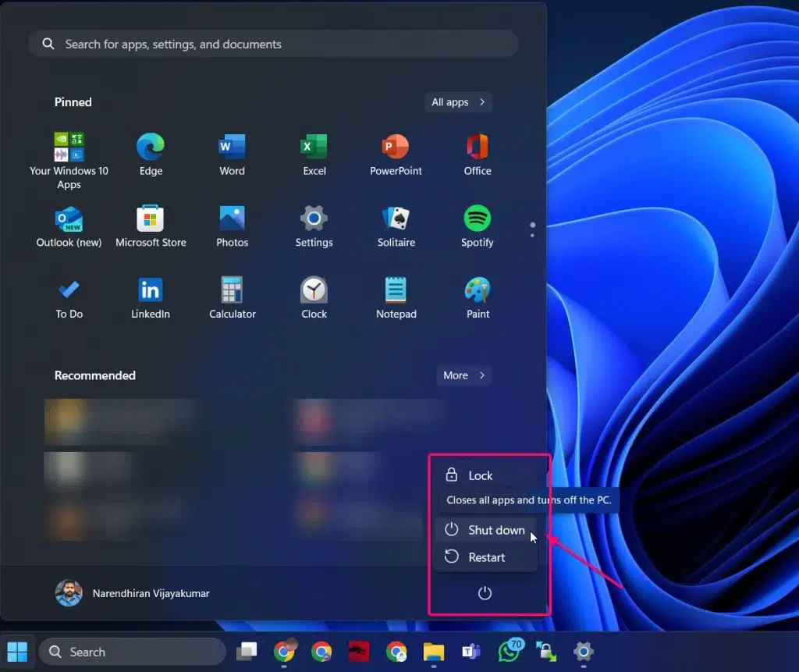Open Narendhiran Vijayakumar account menu
The width and height of the screenshot is (799, 672).
click(133, 593)
